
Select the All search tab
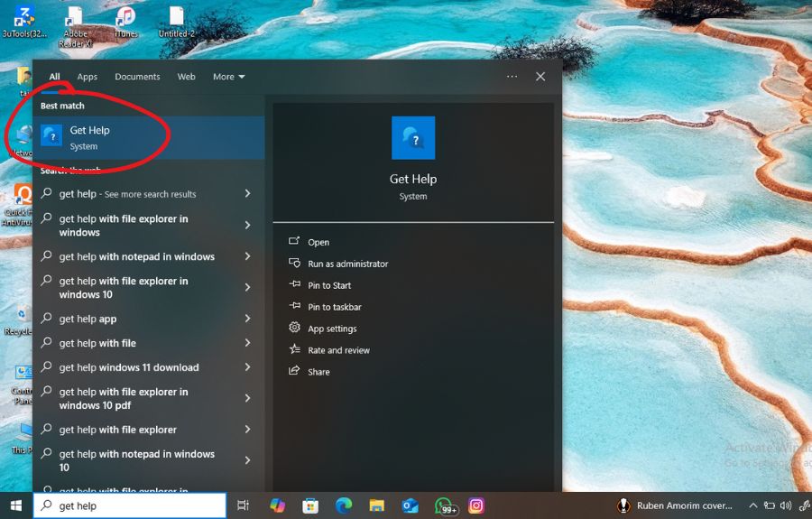54,77
